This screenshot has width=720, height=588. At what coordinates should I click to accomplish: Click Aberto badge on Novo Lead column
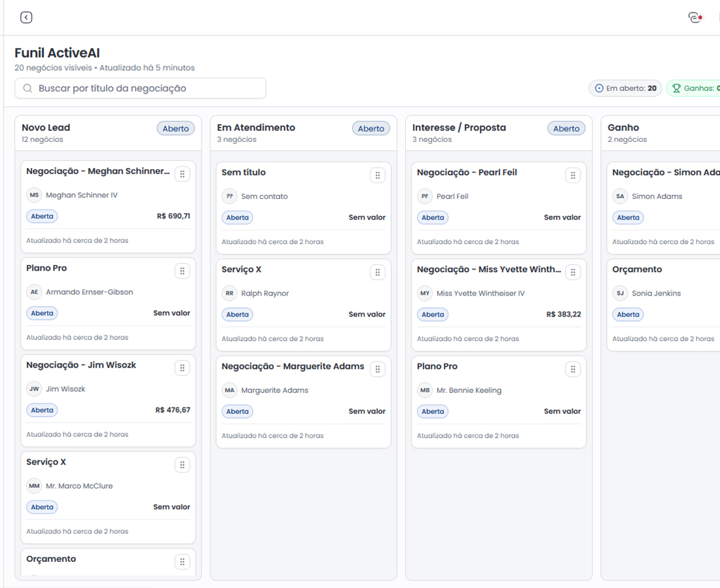click(x=175, y=129)
